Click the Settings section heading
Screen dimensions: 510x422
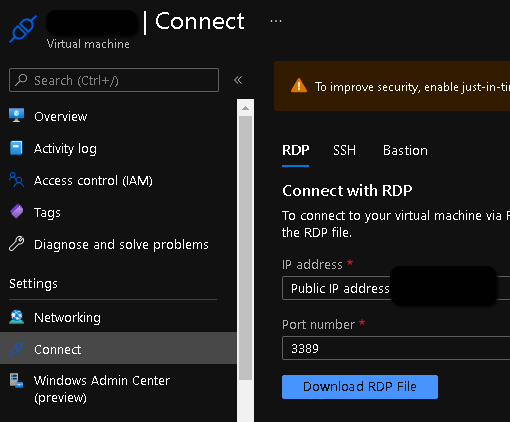(33, 284)
